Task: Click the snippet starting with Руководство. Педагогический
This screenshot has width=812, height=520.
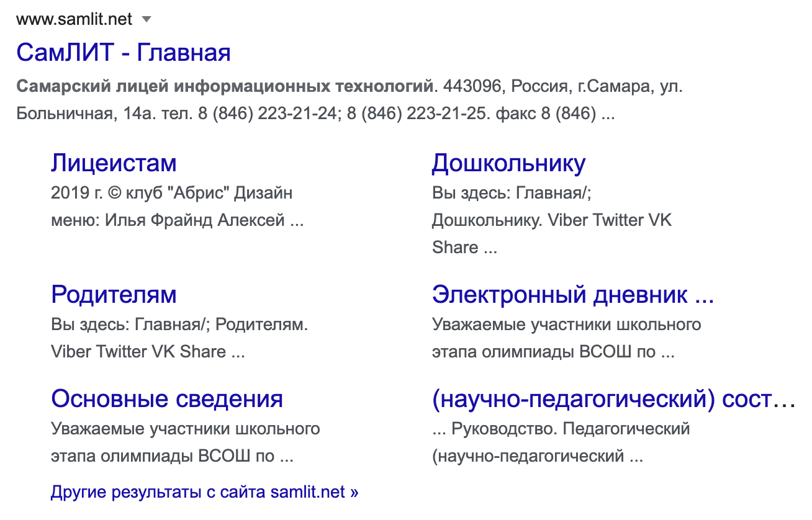Action: click(570, 429)
